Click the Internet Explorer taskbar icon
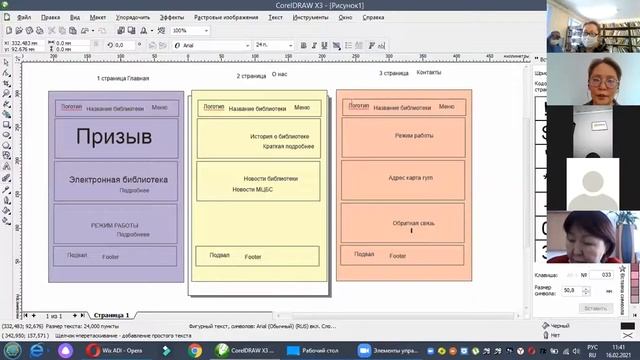The height and width of the screenshot is (360, 640). pyautogui.click(x=37, y=351)
